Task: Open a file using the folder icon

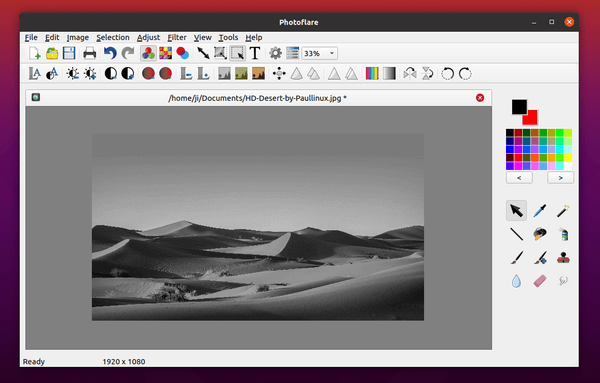Action: (x=52, y=53)
